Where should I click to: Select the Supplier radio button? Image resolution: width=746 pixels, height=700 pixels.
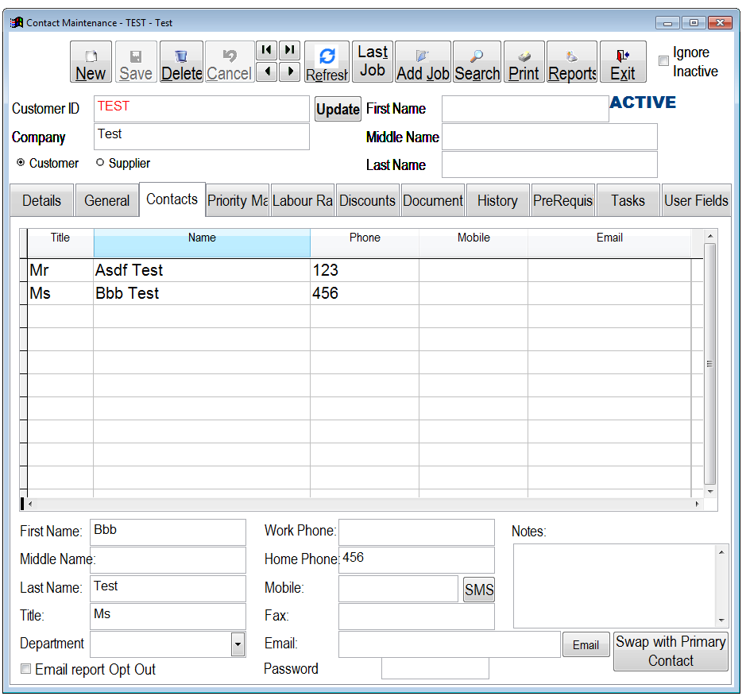pyautogui.click(x=100, y=163)
